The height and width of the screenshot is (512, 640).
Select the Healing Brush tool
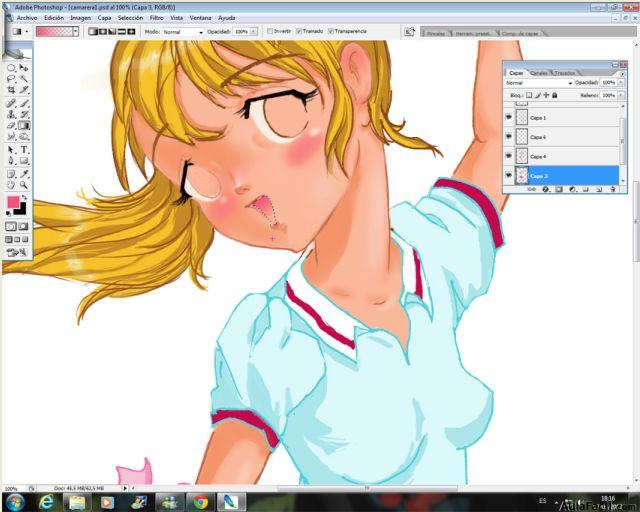click(x=11, y=104)
